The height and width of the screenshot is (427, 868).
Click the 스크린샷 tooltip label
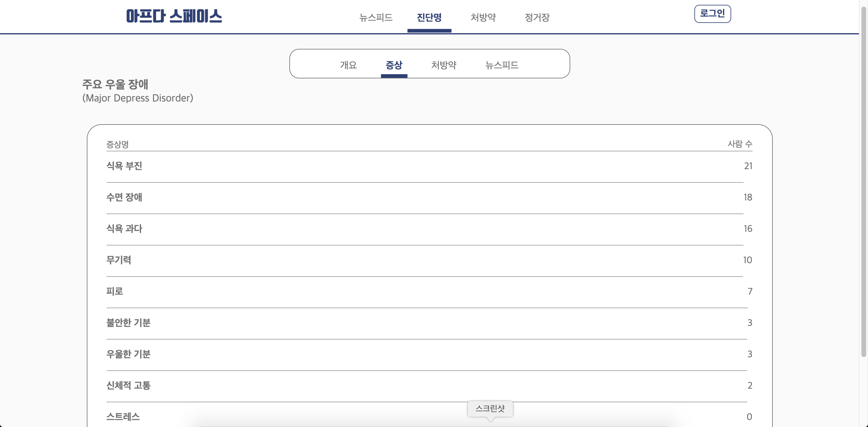click(x=490, y=409)
